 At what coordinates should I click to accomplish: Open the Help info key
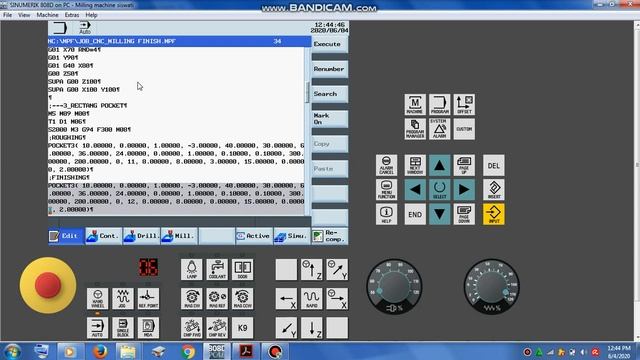point(386,214)
